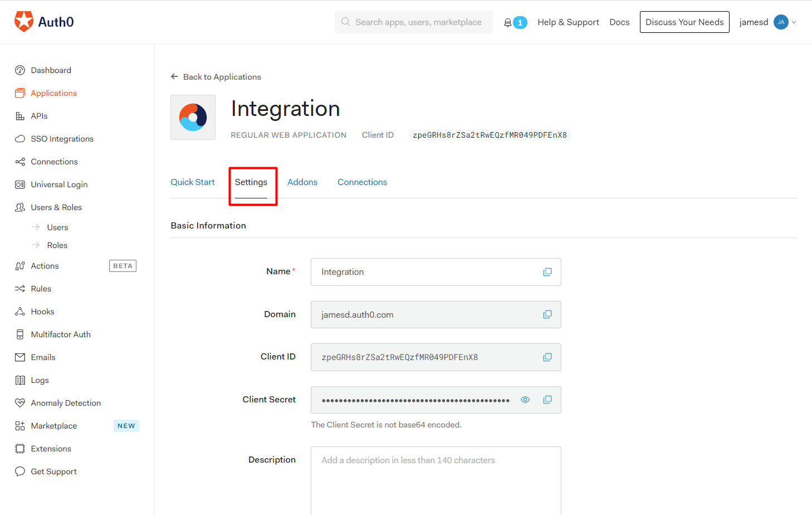Open the Users sub-item
This screenshot has width=812, height=515.
[57, 227]
